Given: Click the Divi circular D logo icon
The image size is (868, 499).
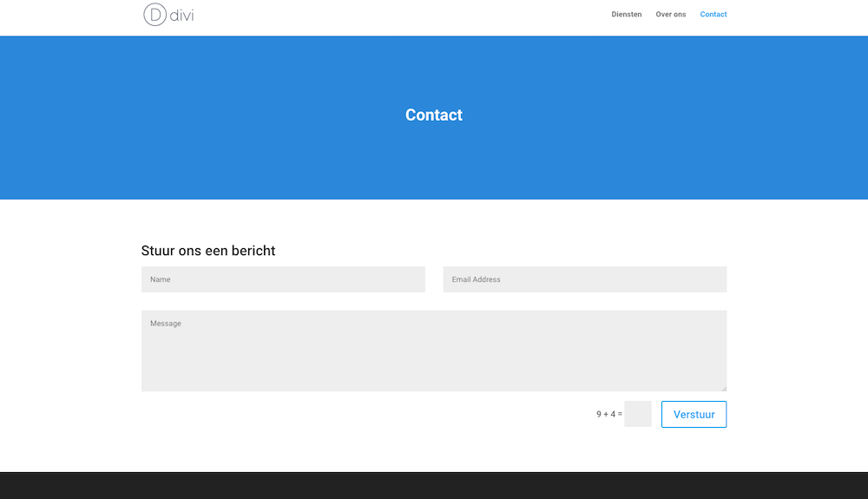Looking at the screenshot, I should [155, 15].
